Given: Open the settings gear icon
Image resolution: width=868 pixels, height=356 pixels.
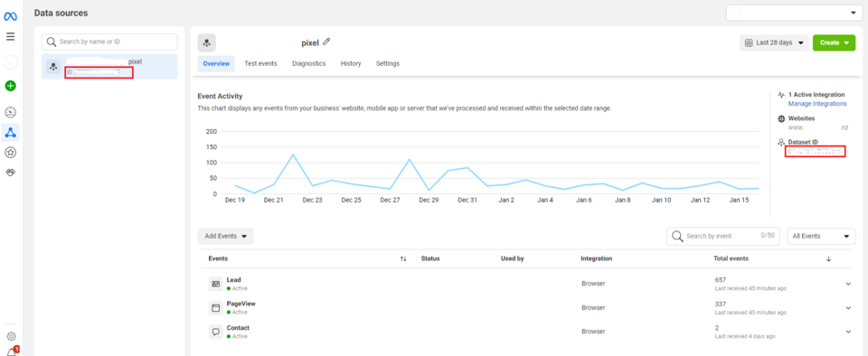Looking at the screenshot, I should pyautogui.click(x=11, y=336).
